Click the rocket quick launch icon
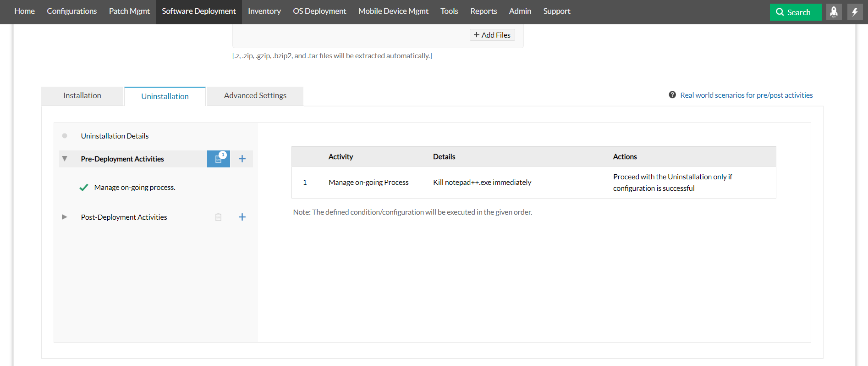Viewport: 868px width, 366px height. (x=834, y=12)
